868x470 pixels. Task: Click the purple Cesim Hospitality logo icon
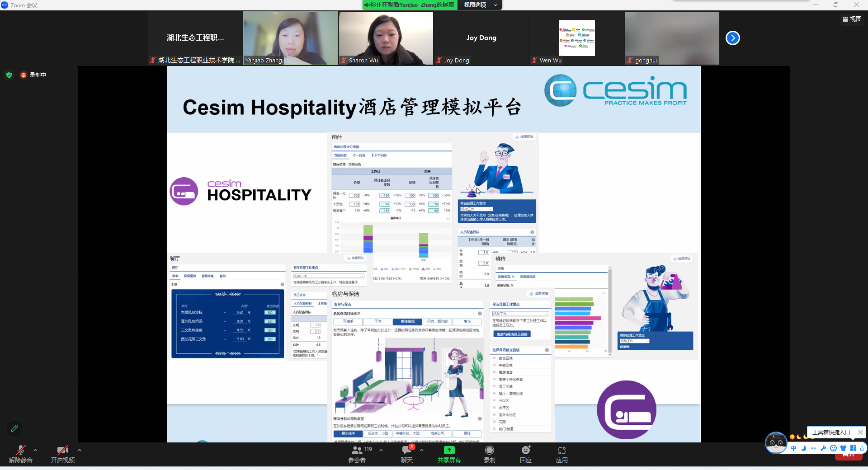point(184,191)
